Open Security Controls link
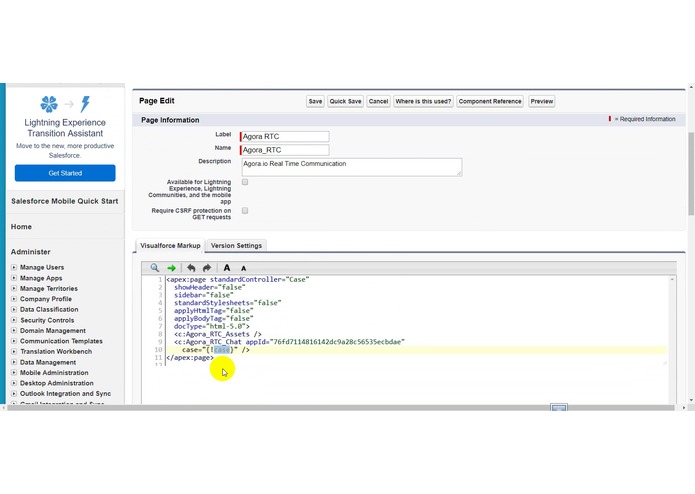 pyautogui.click(x=47, y=320)
